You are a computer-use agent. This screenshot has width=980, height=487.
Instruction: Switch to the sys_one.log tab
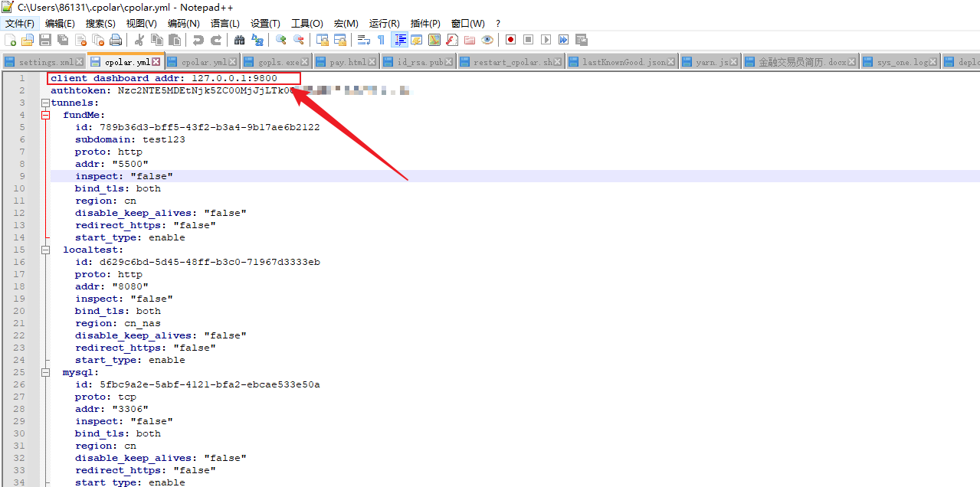click(x=901, y=62)
